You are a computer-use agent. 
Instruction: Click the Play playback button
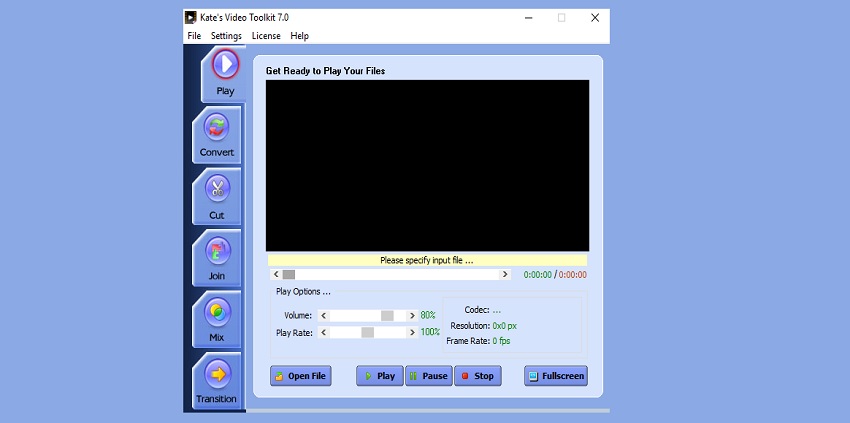tap(379, 376)
